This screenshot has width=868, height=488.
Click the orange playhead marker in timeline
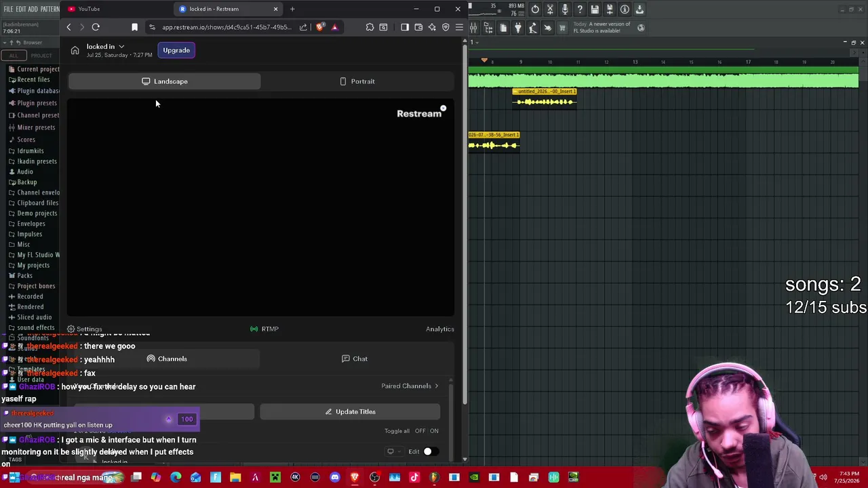(x=484, y=61)
